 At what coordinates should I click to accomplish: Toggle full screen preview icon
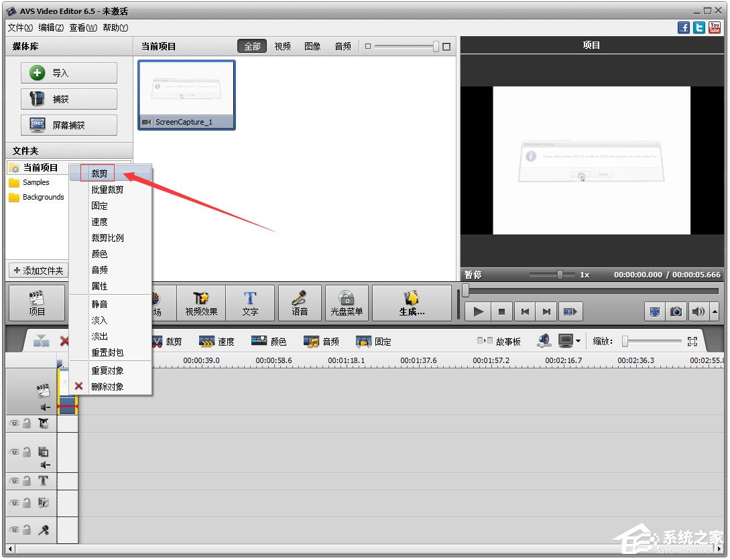[654, 311]
